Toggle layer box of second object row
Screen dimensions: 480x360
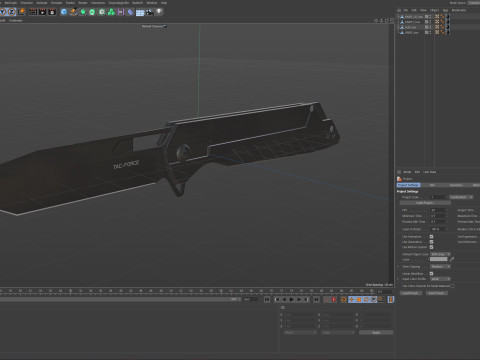tap(426, 22)
